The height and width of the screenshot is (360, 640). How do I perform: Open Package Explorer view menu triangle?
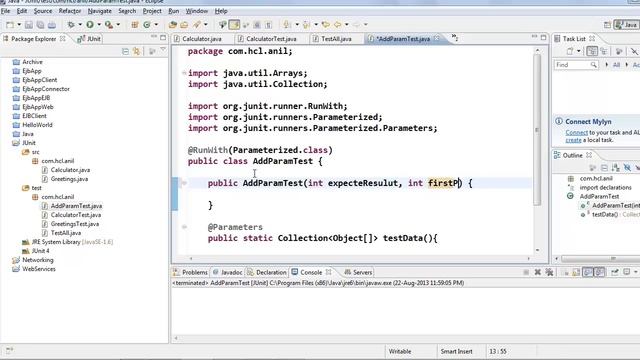click(x=163, y=50)
